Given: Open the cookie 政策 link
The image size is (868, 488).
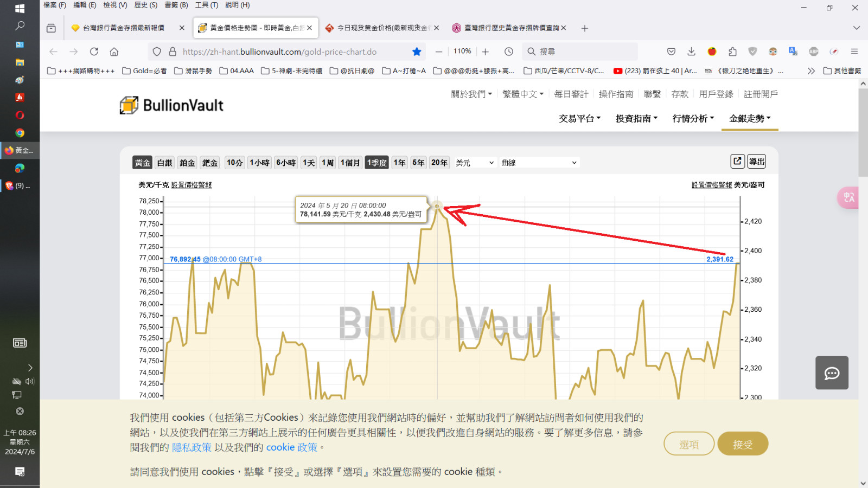Looking at the screenshot, I should pyautogui.click(x=292, y=447).
